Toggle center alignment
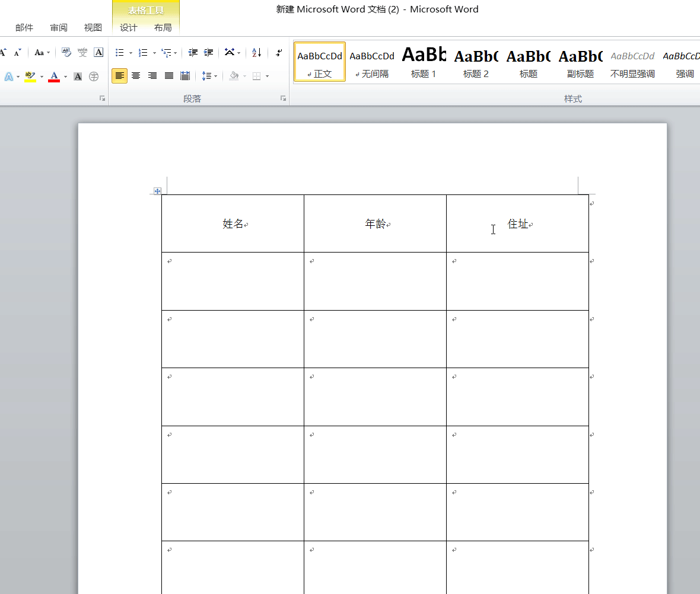 [136, 76]
